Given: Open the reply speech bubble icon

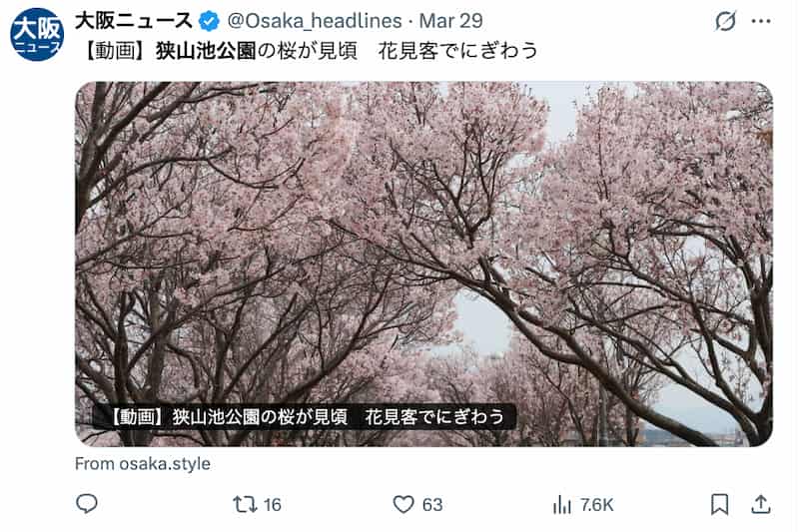Looking at the screenshot, I should [x=87, y=504].
